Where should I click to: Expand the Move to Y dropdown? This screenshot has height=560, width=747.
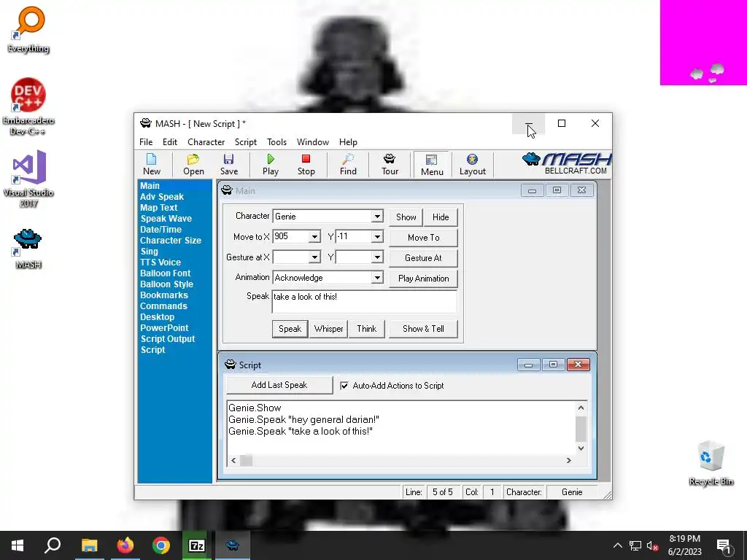[x=377, y=237]
